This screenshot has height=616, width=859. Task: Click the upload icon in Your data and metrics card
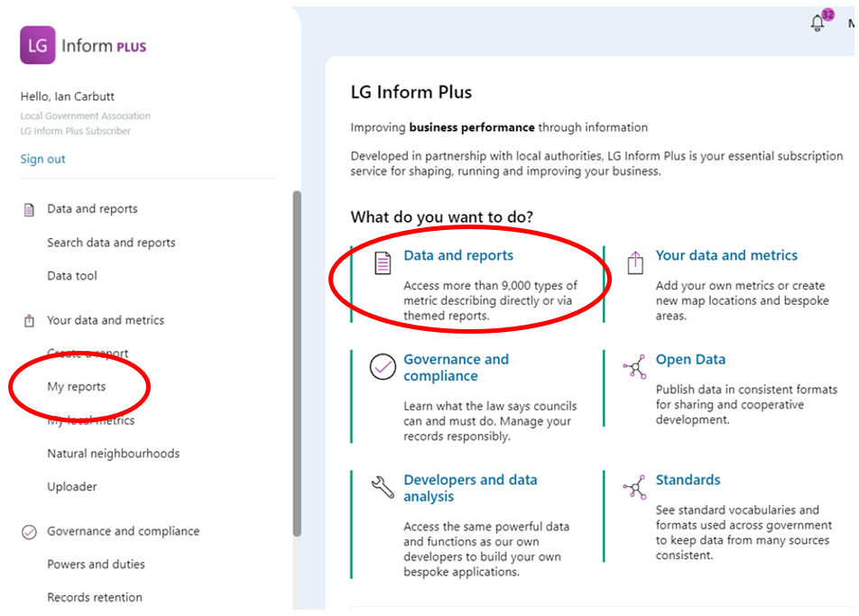[635, 262]
